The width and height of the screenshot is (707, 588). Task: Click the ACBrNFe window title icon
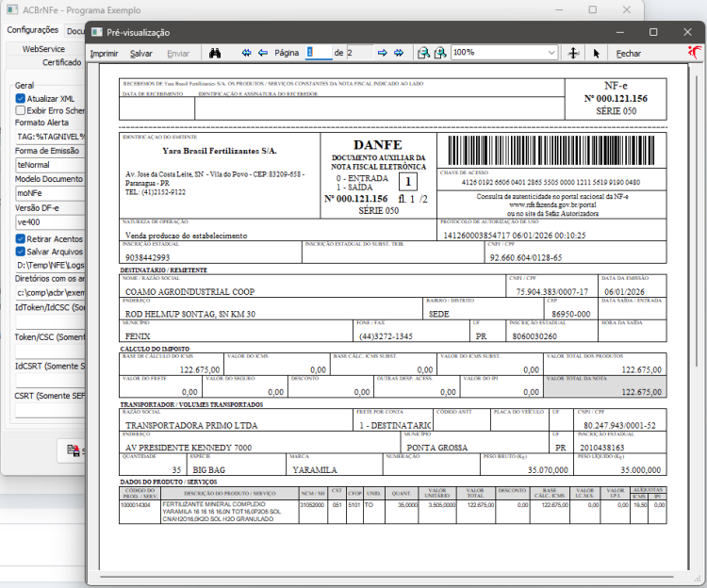pyautogui.click(x=12, y=9)
